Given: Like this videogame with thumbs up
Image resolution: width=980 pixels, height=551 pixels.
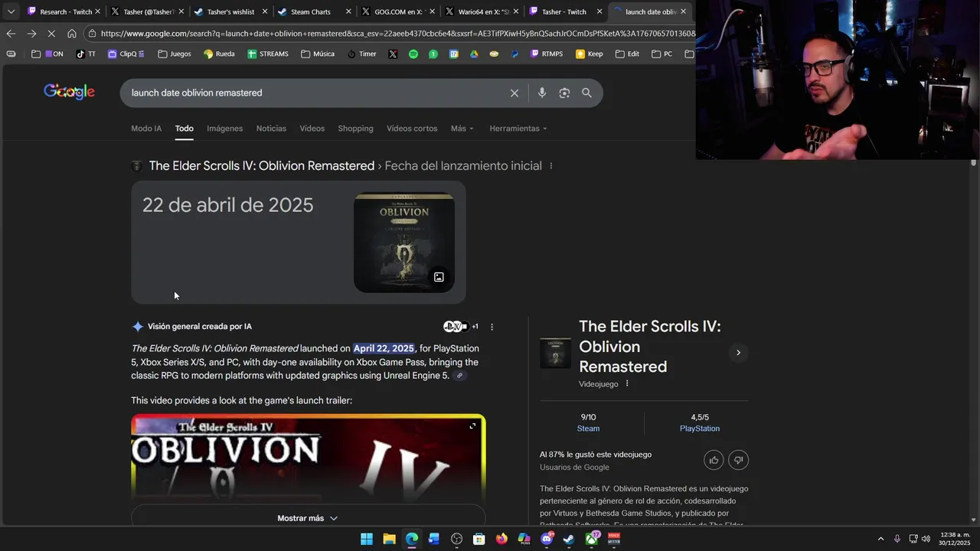Looking at the screenshot, I should point(714,460).
